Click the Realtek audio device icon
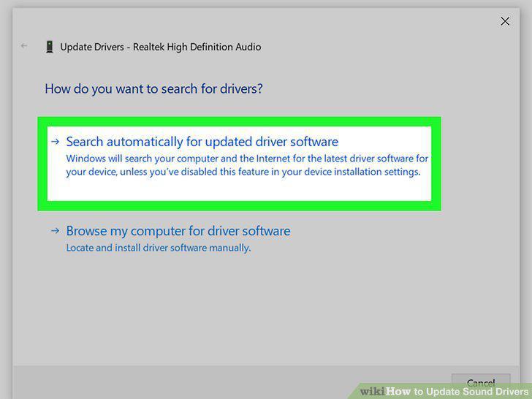 tap(50, 47)
